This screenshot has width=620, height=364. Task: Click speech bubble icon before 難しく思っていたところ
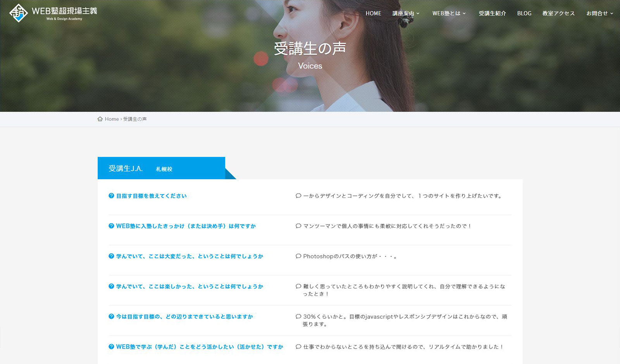(298, 287)
